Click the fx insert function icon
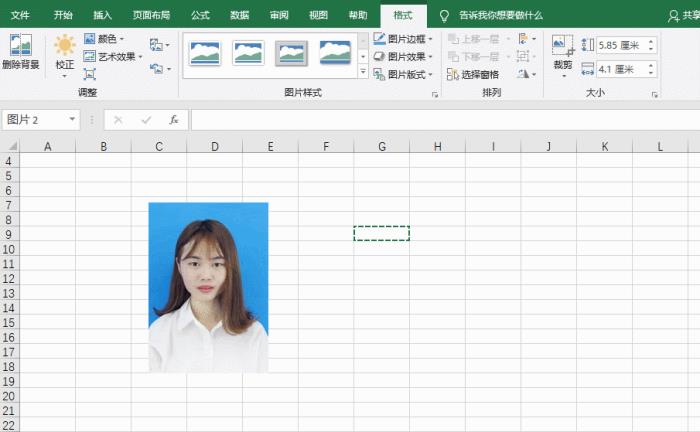700x432 pixels. point(173,120)
